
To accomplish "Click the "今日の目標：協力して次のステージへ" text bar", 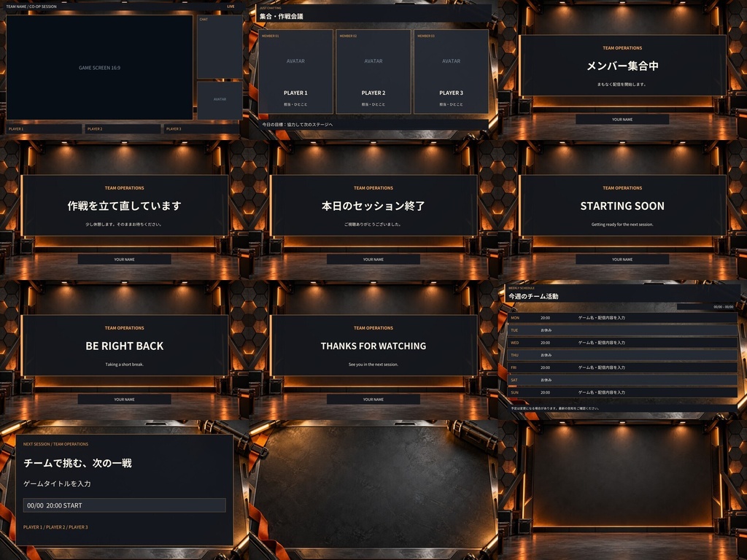I will [373, 124].
